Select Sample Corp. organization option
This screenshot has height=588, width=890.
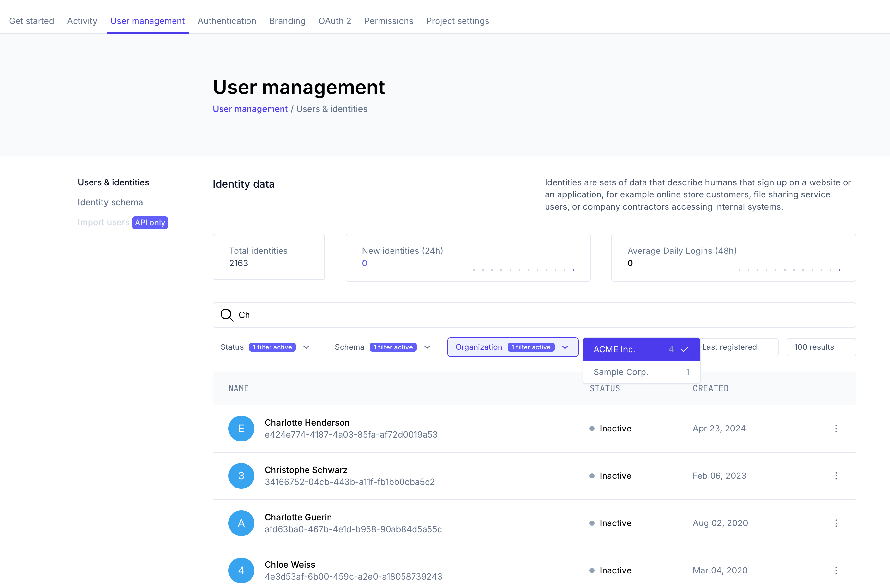[641, 372]
